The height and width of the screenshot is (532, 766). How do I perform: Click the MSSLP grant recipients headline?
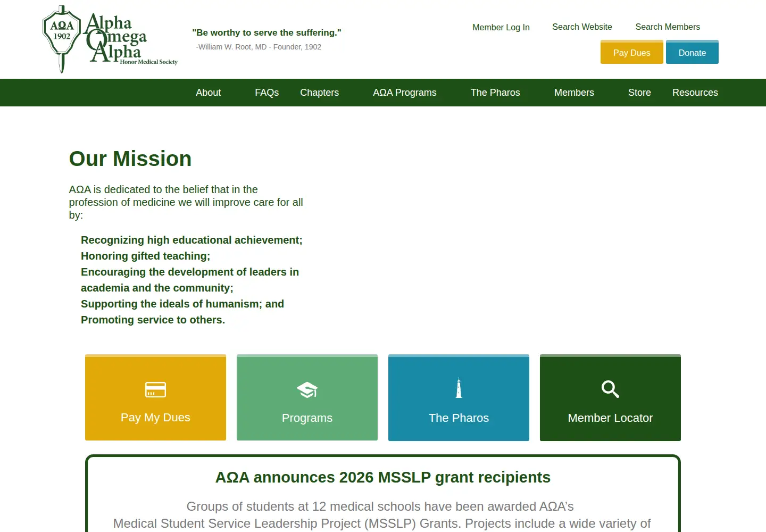[x=383, y=477]
